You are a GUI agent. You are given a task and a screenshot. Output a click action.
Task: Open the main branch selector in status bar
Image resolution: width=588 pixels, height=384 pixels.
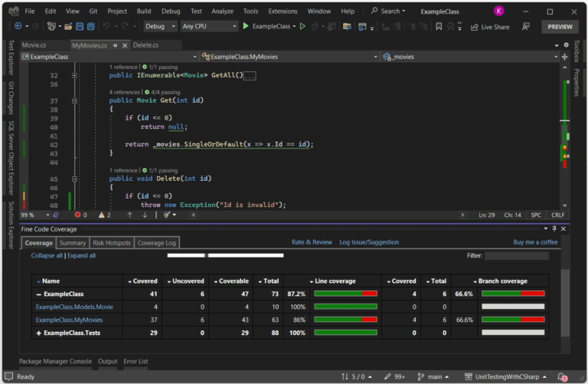433,376
